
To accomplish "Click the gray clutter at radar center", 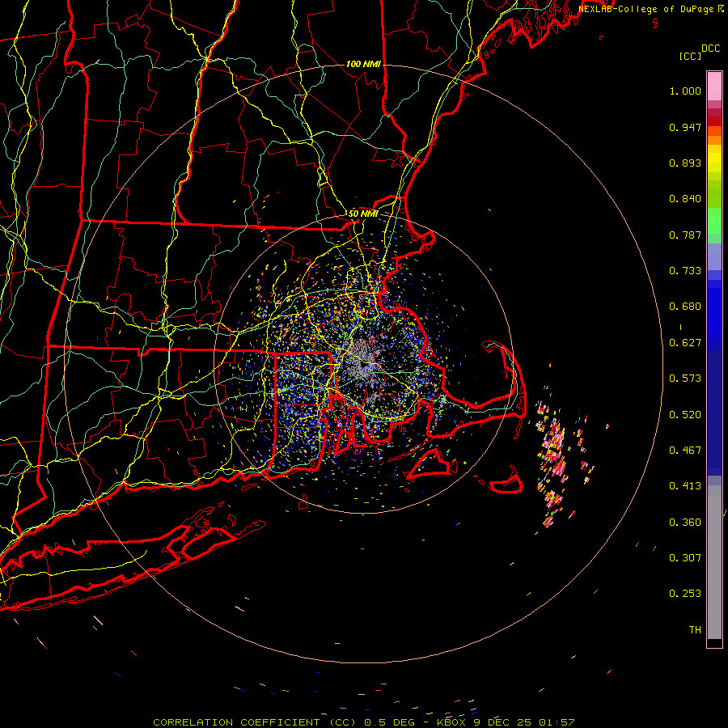I will click(x=362, y=365).
